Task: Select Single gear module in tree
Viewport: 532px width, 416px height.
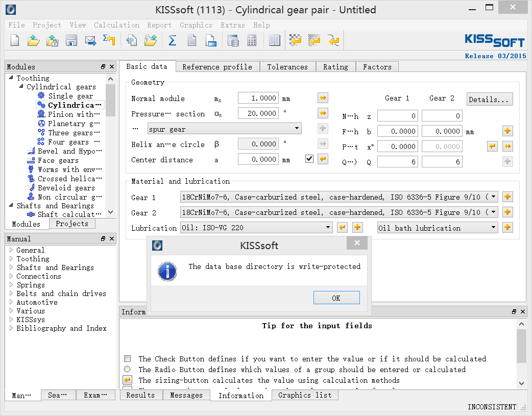Action: click(x=65, y=96)
